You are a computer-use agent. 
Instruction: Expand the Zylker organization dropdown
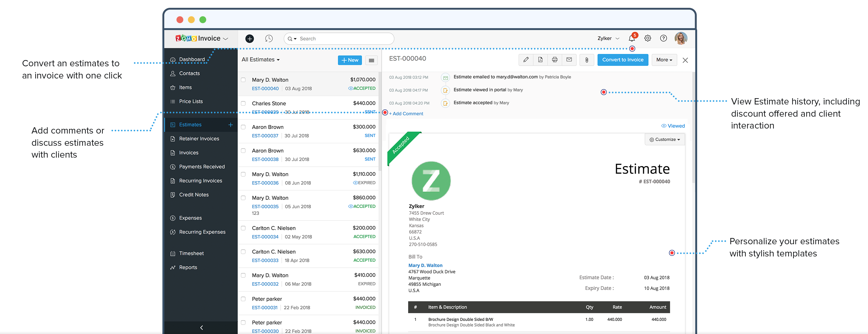pyautogui.click(x=608, y=38)
